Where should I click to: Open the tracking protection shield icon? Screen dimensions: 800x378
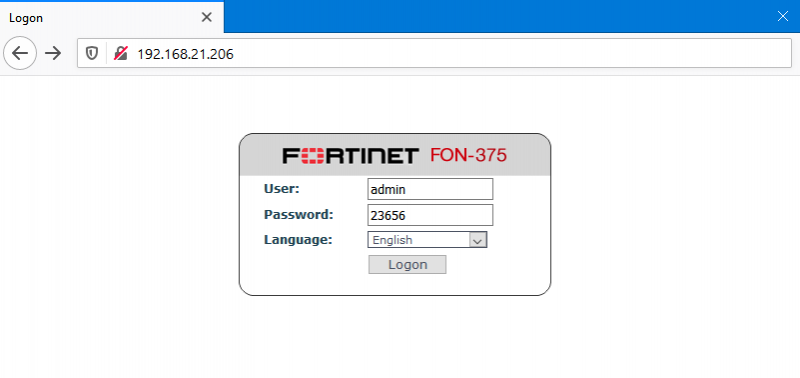point(92,53)
